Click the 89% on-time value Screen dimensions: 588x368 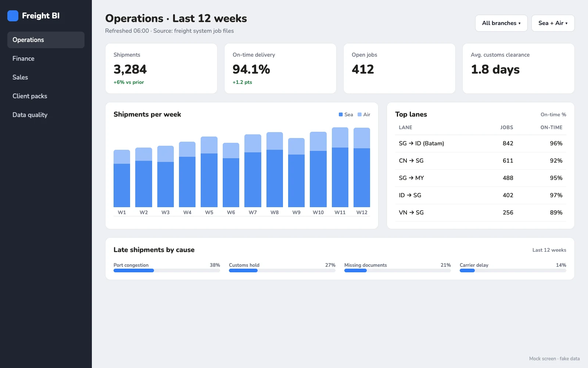556,213
